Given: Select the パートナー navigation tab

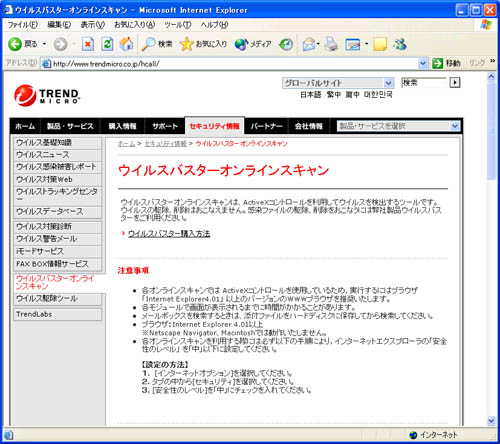Looking at the screenshot, I should (x=266, y=126).
